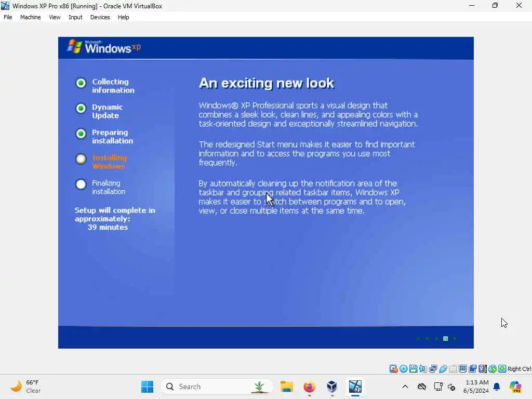Viewport: 532px width, 399px height.
Task: Click the 'An exciting new look' heading
Action: pos(267,83)
